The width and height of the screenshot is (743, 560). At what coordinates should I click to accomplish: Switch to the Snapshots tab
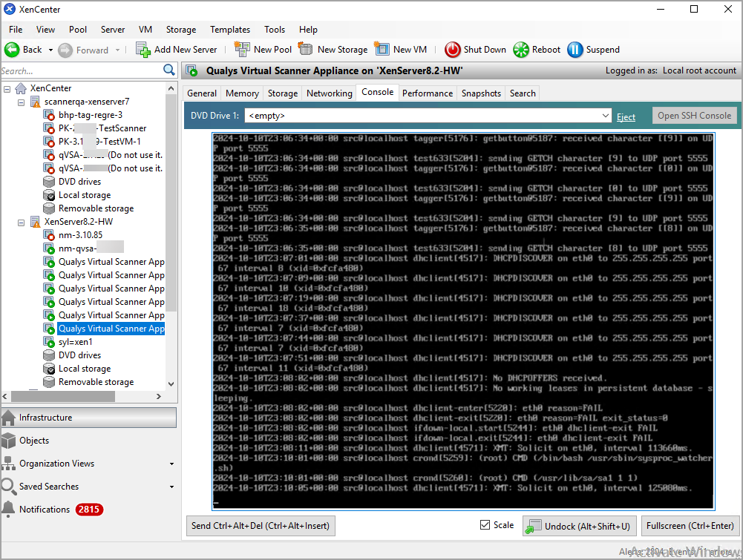(481, 93)
